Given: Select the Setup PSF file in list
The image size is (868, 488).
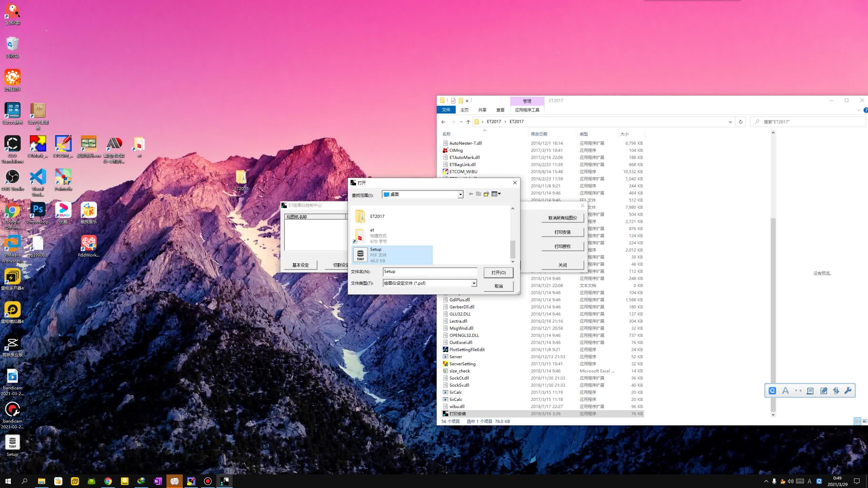Looking at the screenshot, I should tap(392, 255).
